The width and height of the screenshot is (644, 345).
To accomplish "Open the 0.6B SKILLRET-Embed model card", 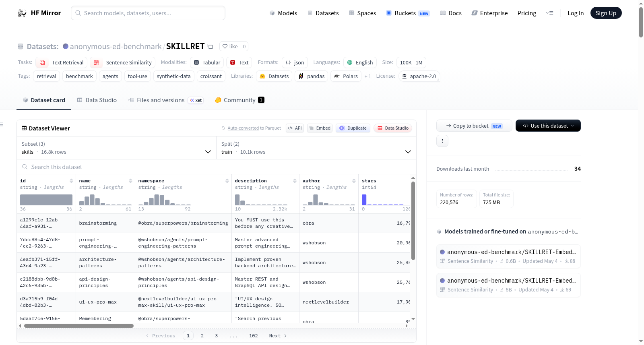I will [x=508, y=256].
